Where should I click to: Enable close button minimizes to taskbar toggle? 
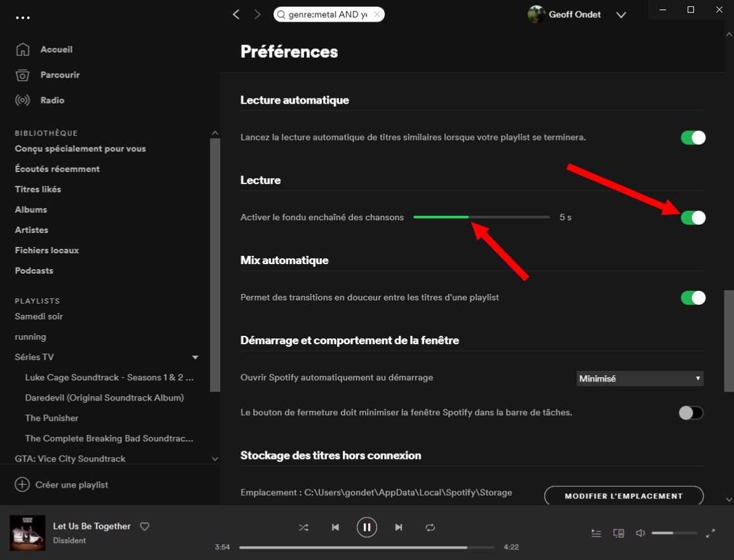pos(691,413)
